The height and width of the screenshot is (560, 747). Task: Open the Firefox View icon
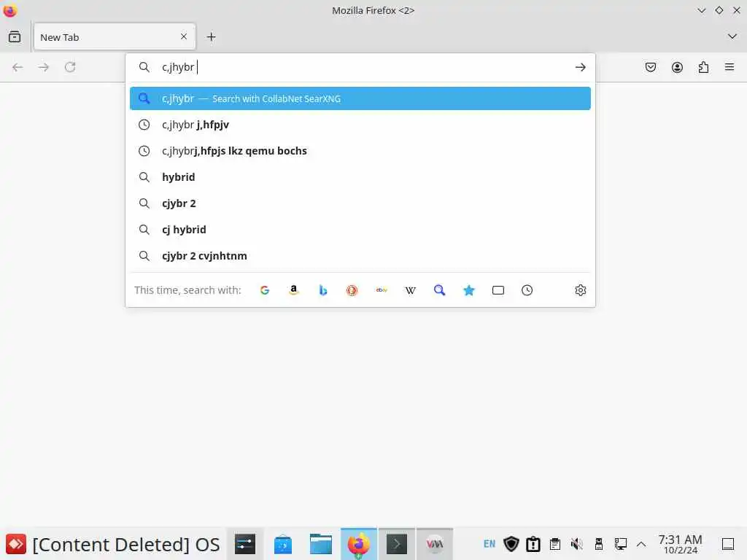(x=15, y=36)
